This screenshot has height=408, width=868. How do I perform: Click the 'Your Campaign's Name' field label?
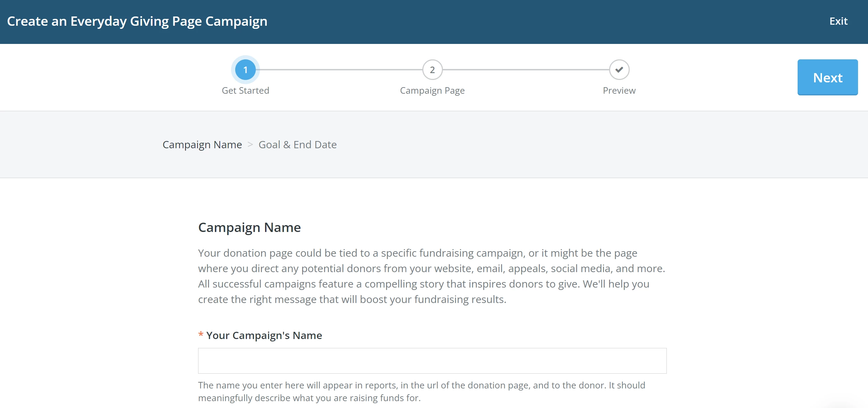pyautogui.click(x=264, y=335)
